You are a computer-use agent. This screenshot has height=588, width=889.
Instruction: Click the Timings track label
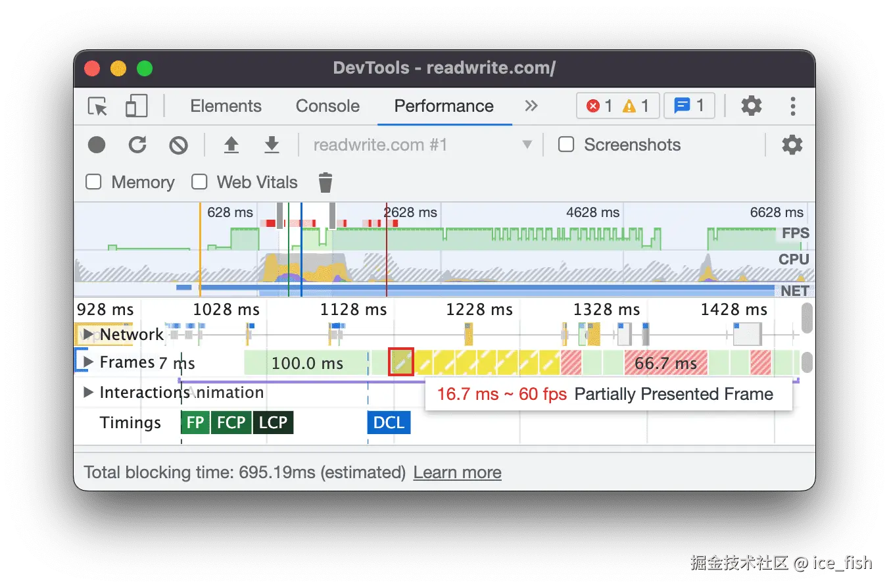(130, 422)
